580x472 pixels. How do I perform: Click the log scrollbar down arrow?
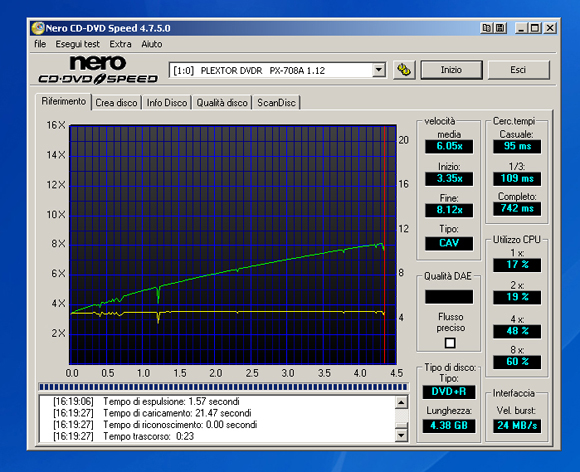point(401,435)
